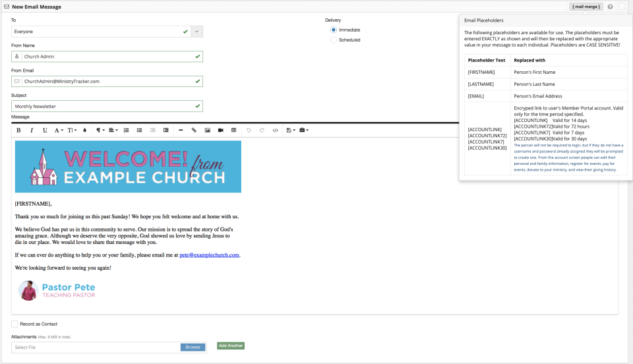The image size is (633, 364).
Task: Select Immediate delivery option
Action: coord(334,30)
